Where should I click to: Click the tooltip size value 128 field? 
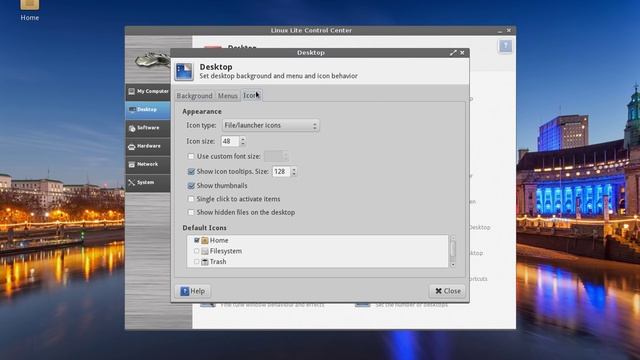281,171
